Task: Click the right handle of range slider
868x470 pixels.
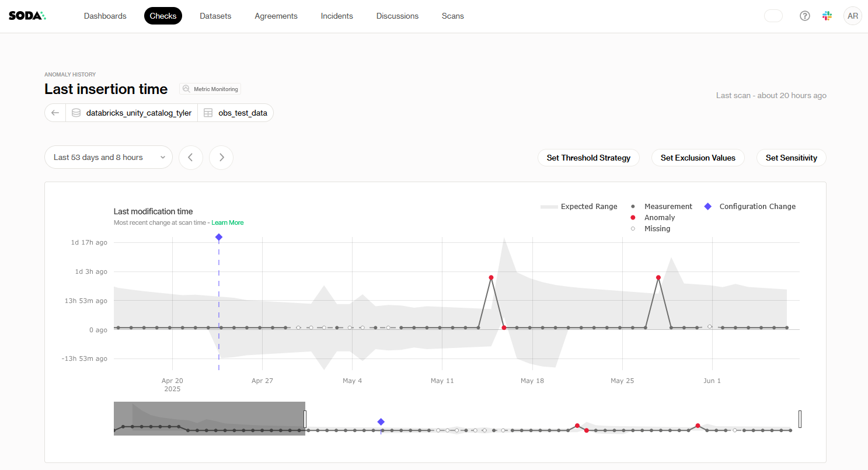Action: tap(800, 419)
